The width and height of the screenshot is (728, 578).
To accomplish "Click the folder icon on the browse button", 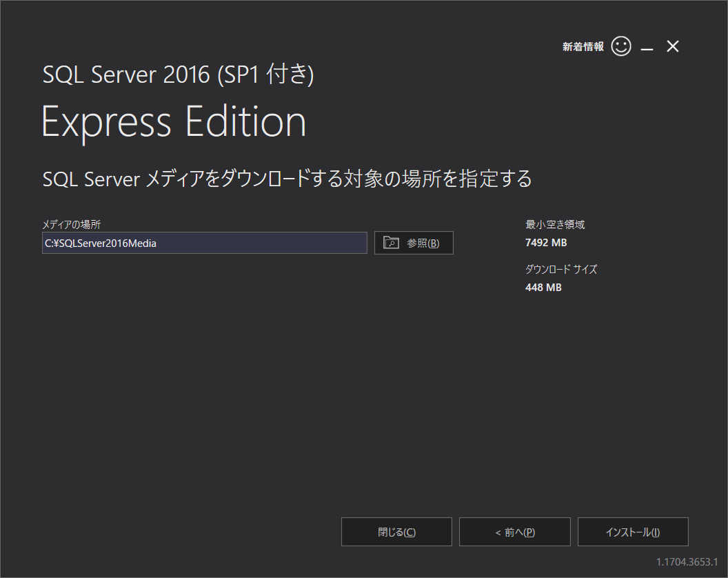I will (391, 243).
